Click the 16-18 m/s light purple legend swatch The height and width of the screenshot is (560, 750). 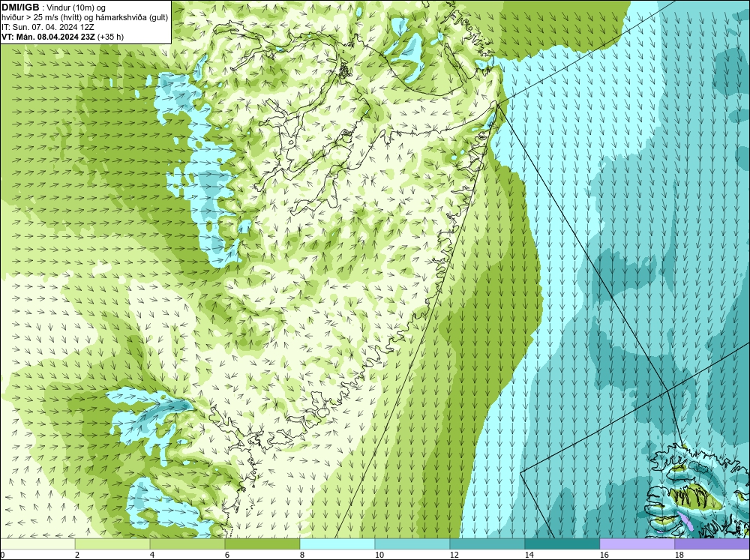click(x=637, y=544)
